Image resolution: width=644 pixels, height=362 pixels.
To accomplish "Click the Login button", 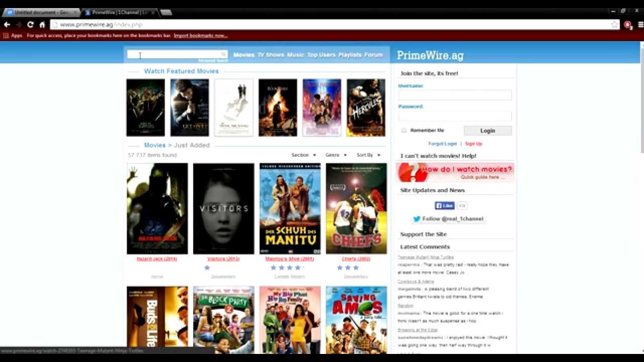I will point(488,131).
